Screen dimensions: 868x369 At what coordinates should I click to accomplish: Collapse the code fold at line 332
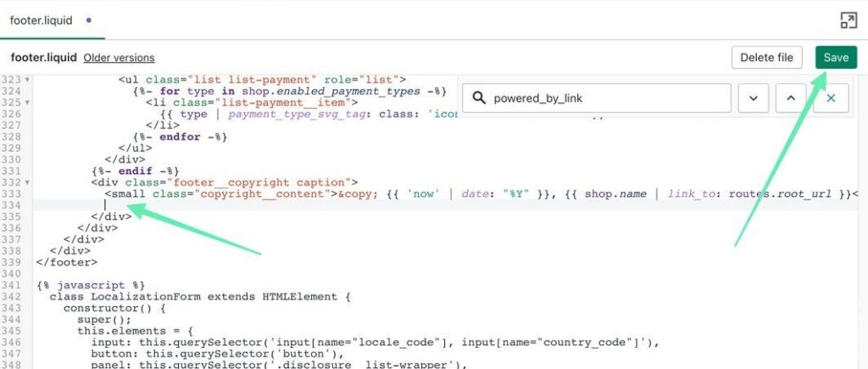point(28,182)
